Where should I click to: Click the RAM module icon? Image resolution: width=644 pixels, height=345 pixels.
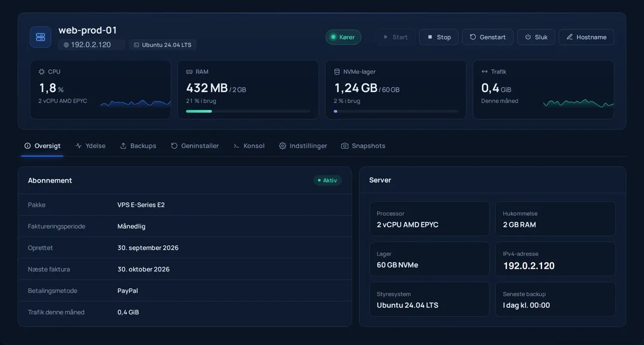point(189,71)
